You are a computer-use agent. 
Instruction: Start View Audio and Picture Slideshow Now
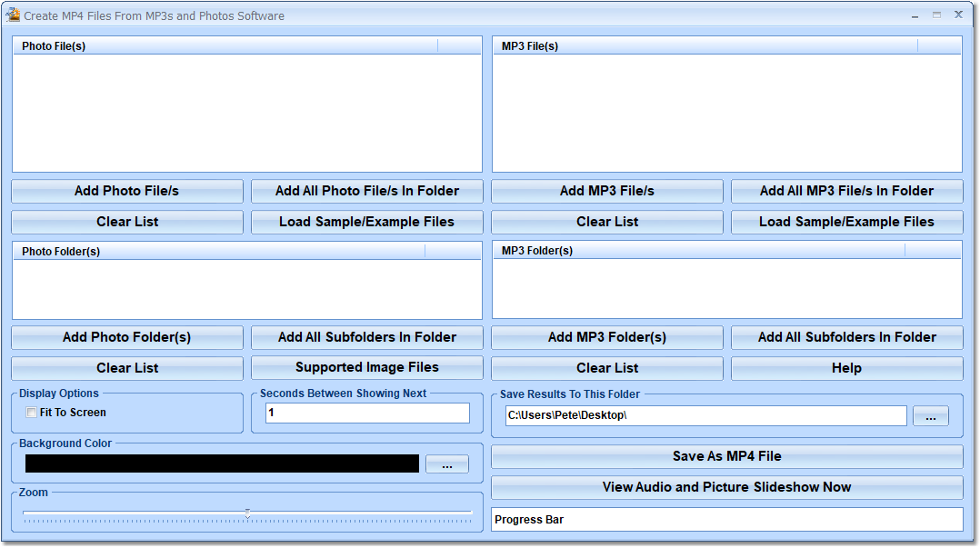pos(725,487)
